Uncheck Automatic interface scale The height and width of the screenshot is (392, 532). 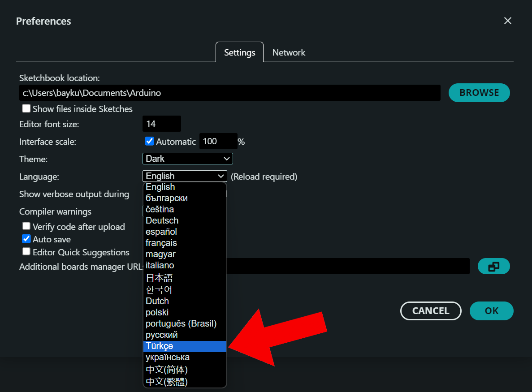[149, 141]
